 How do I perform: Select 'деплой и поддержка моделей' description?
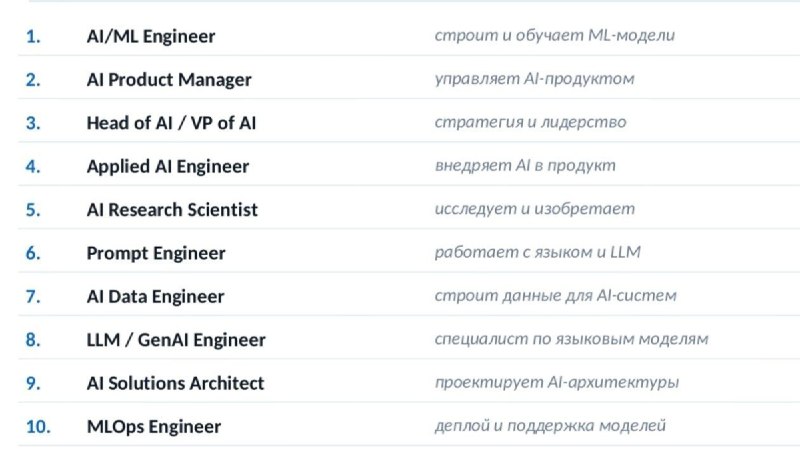[x=550, y=425]
